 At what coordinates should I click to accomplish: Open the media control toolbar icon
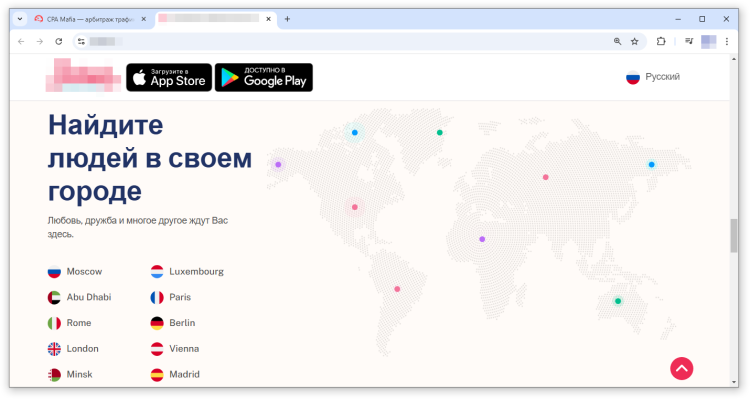tap(689, 42)
